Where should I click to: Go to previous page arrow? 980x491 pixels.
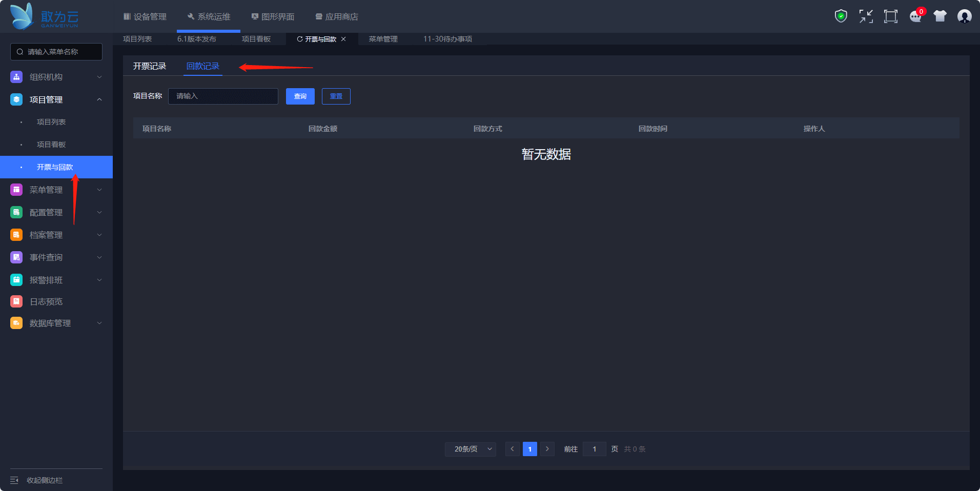click(512, 449)
